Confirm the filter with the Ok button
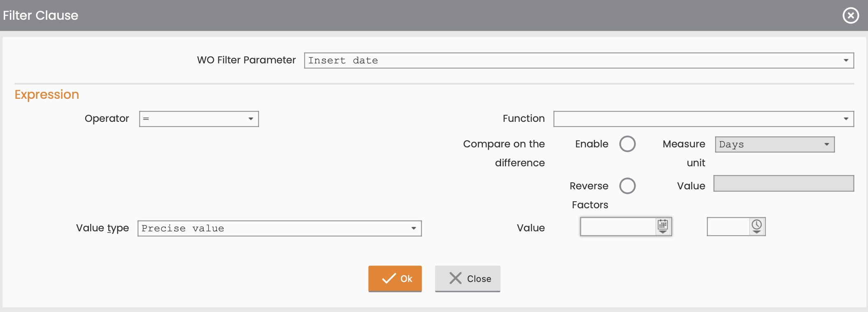 point(395,279)
